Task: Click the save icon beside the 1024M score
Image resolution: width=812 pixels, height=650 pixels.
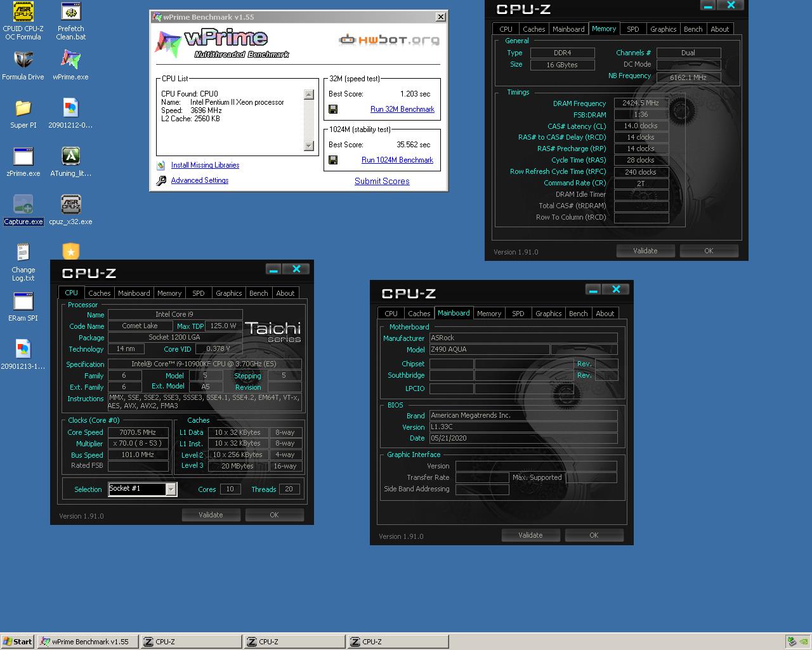Action: [333, 160]
